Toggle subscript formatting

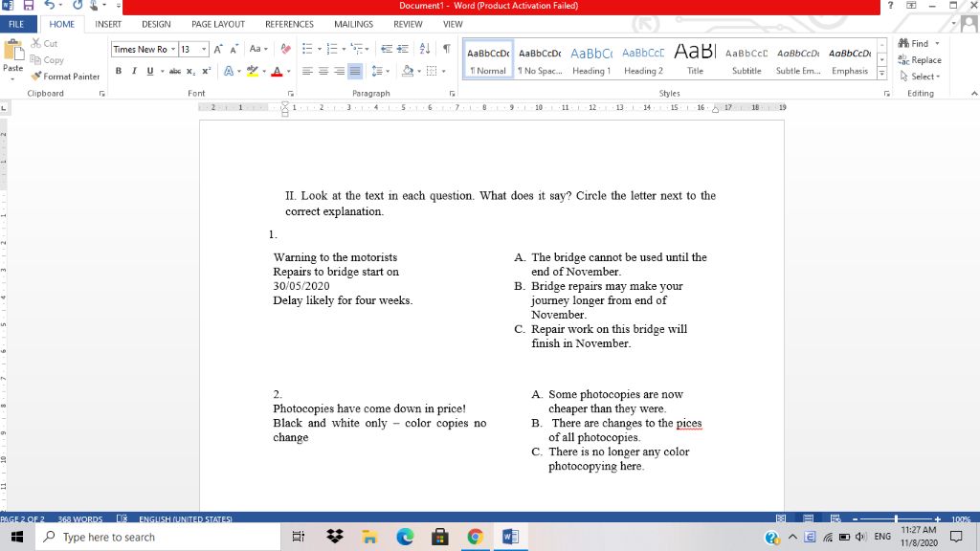coord(190,71)
